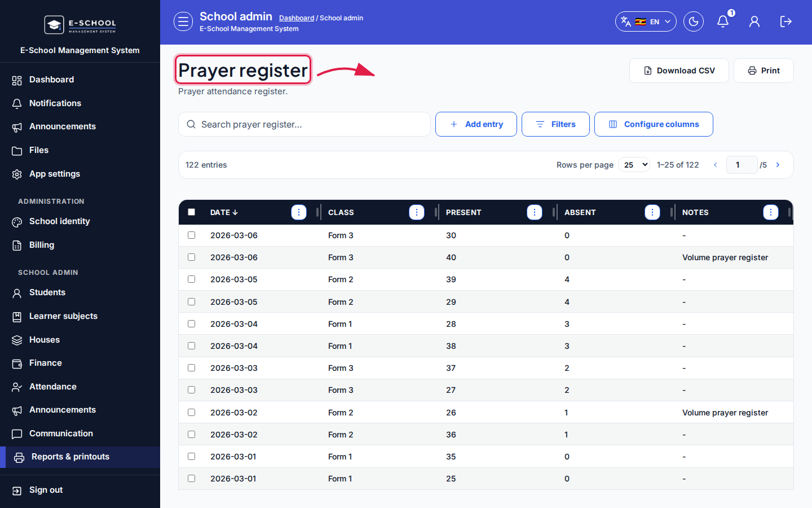Toggle select-all checkbox in table header
The height and width of the screenshot is (508, 812).
click(x=192, y=212)
